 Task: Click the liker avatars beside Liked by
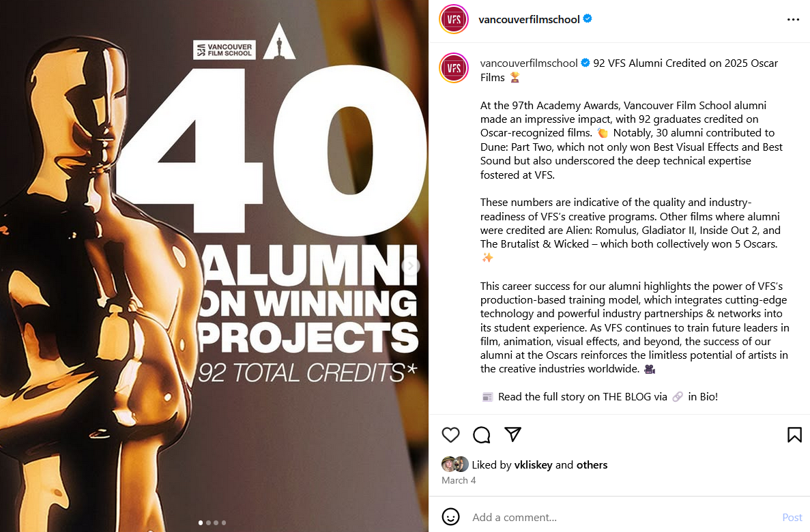click(455, 464)
